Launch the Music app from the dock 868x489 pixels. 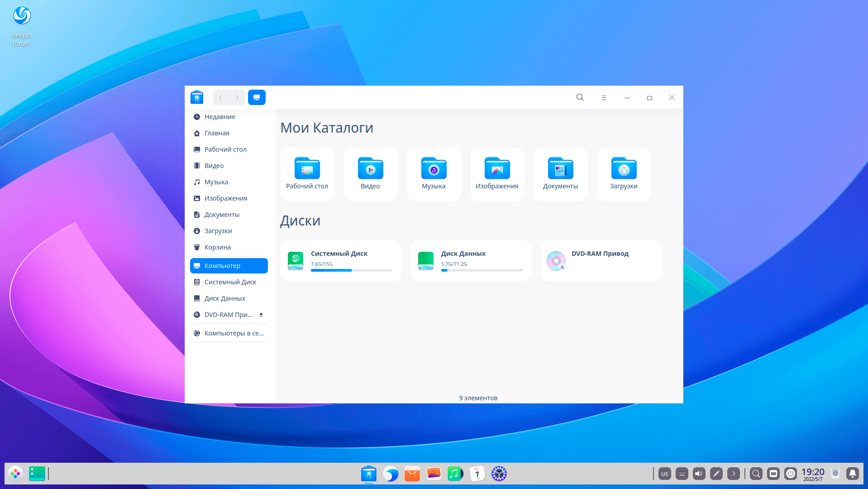[455, 474]
